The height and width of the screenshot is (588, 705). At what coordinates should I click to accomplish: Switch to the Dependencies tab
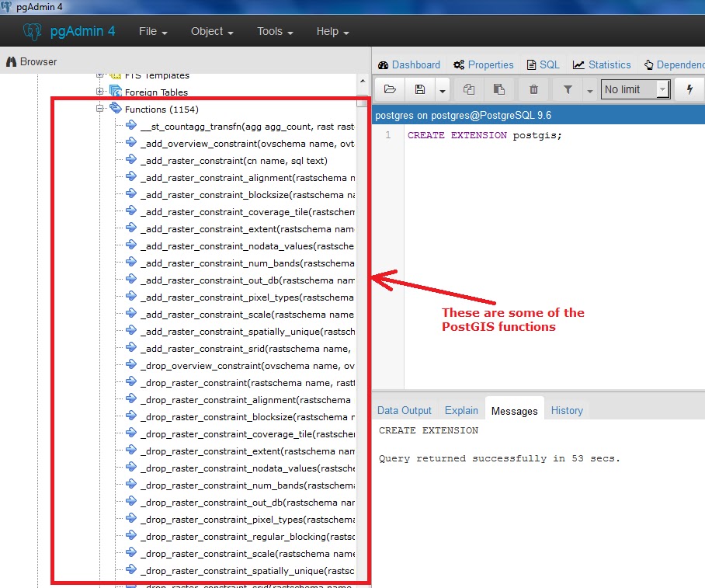pos(674,64)
